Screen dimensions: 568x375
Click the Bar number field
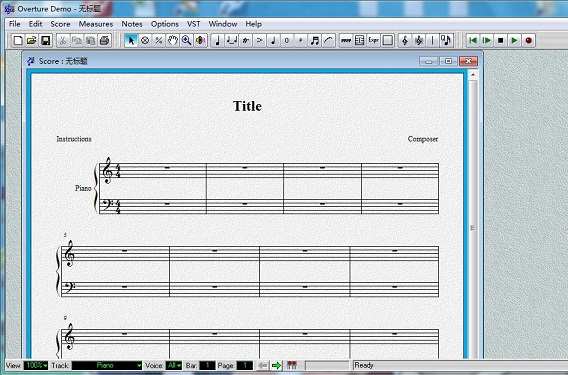207,365
